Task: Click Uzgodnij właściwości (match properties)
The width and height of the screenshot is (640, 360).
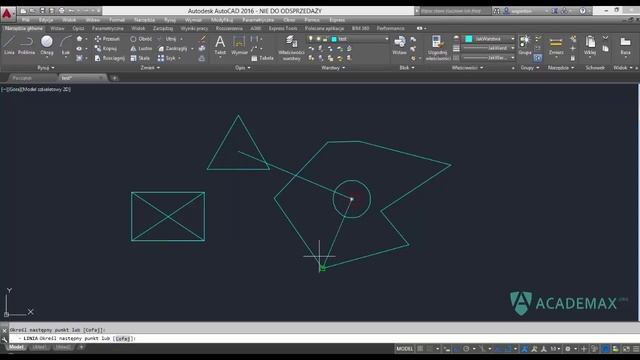Action: coord(437,48)
